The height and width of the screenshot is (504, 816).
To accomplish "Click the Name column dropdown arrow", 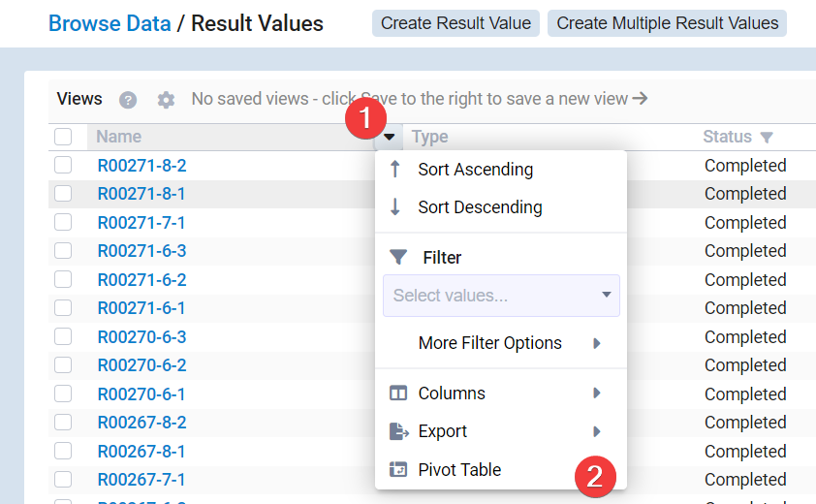I will [x=388, y=138].
